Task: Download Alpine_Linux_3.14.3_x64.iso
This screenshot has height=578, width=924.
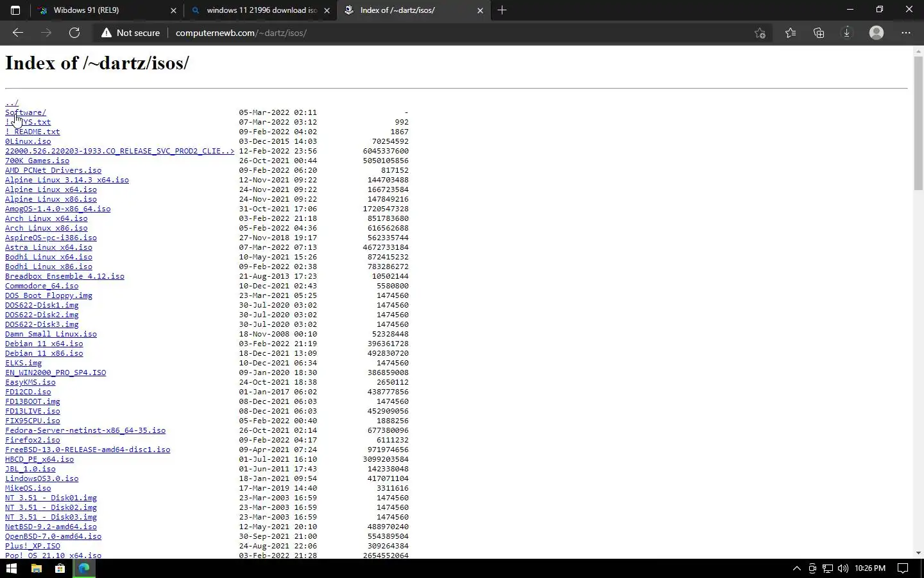Action: pyautogui.click(x=67, y=180)
